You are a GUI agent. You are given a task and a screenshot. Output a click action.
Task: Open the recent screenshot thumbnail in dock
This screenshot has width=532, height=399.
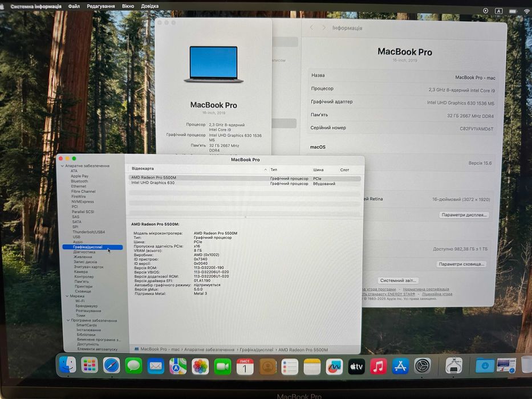pos(506,365)
